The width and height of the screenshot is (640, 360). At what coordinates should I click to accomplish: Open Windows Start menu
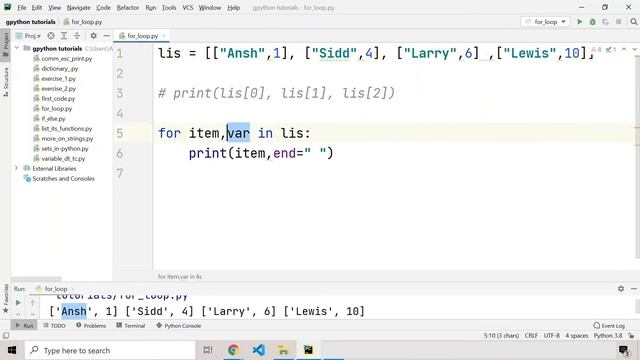coord(12,350)
